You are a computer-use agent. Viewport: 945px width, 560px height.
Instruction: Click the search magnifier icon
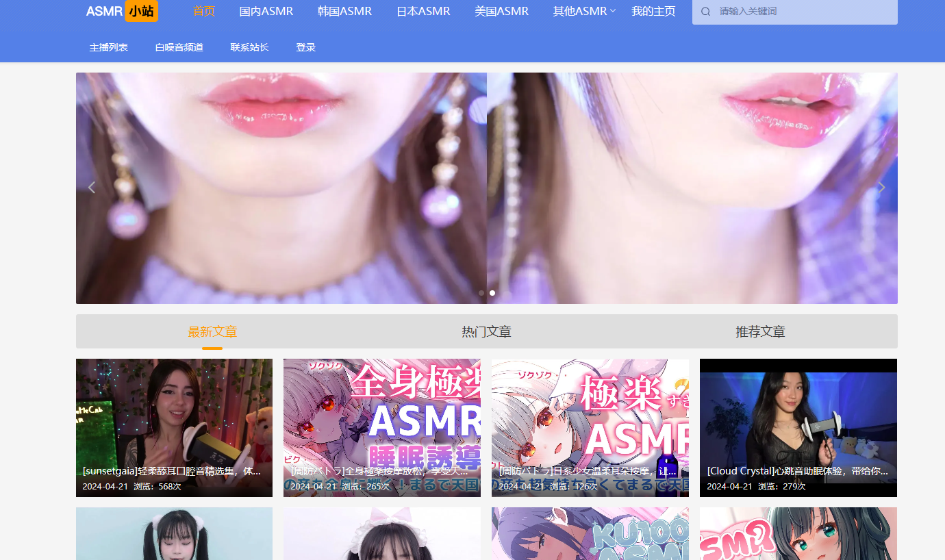click(706, 12)
